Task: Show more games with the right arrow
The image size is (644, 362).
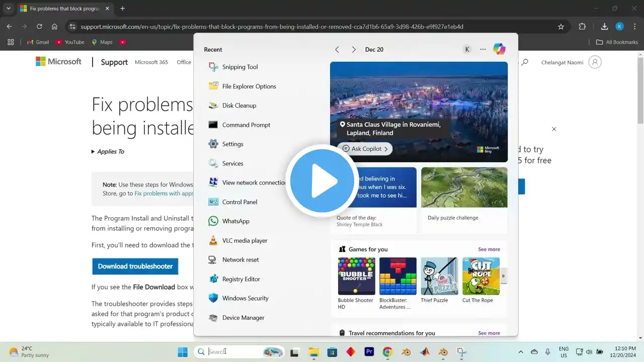Action: (503, 276)
